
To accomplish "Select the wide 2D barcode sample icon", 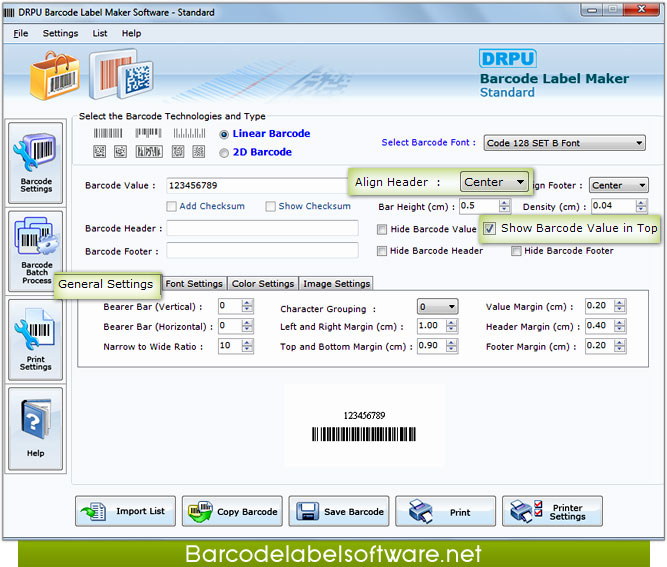I will tap(149, 151).
